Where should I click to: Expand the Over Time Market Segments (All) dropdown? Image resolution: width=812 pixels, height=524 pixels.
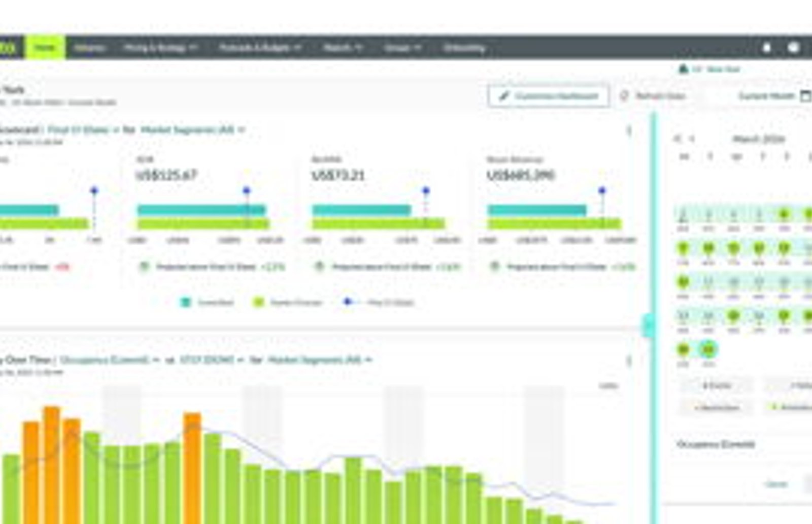tap(320, 360)
